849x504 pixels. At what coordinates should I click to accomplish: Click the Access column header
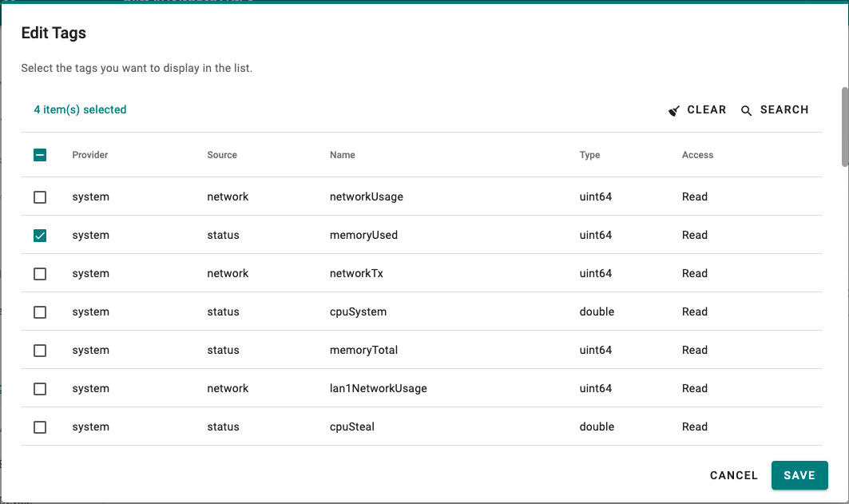click(x=697, y=155)
